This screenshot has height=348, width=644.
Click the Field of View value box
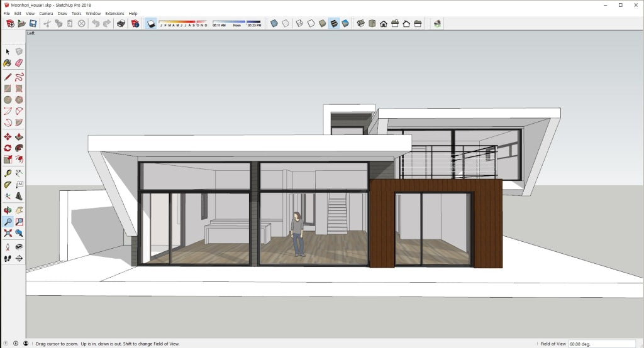pyautogui.click(x=601, y=344)
